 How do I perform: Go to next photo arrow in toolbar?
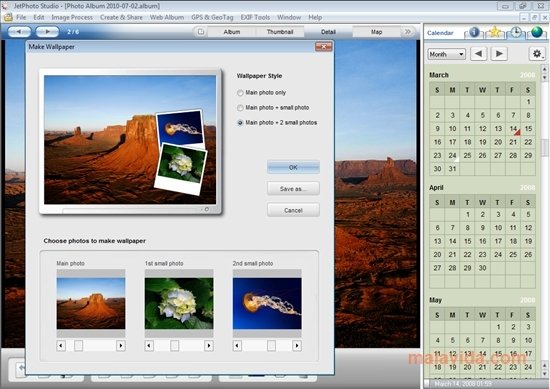click(x=47, y=32)
